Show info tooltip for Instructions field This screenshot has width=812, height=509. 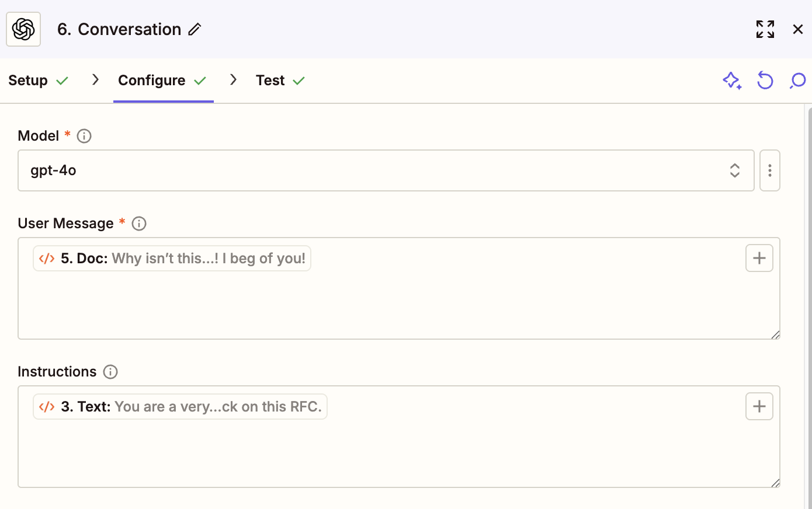coord(110,372)
